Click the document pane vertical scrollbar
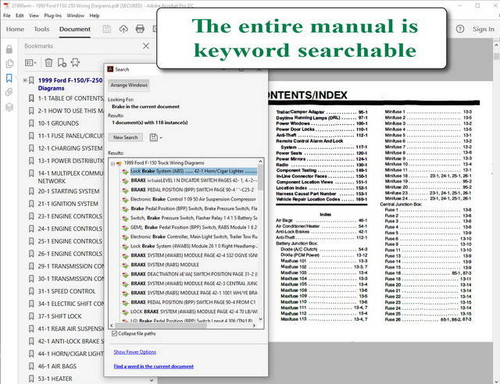Screen dimensions: 500x384 pyautogui.click(x=496, y=56)
